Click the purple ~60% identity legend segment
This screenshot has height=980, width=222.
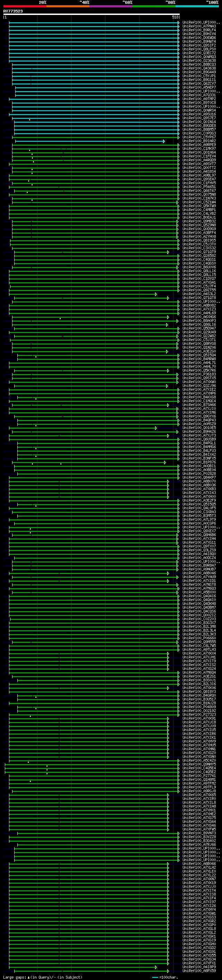click(111, 7)
